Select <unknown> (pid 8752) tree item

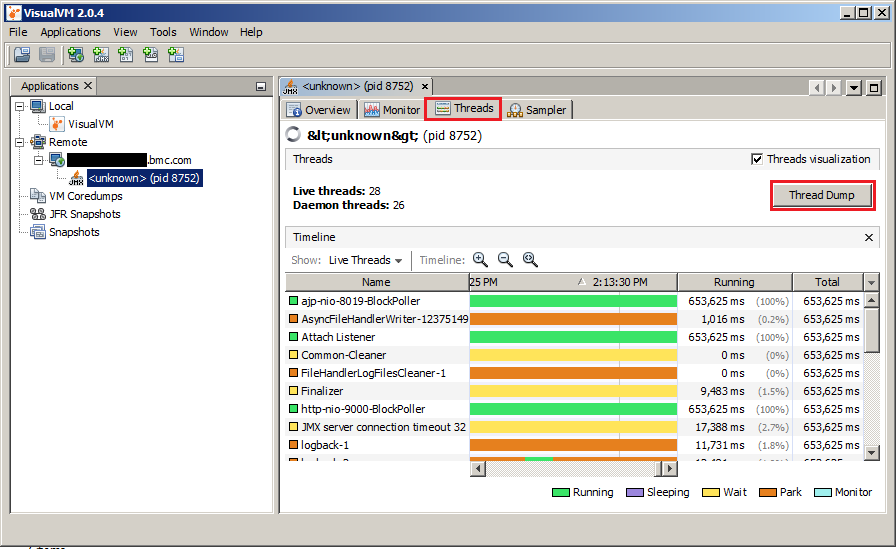click(144, 178)
